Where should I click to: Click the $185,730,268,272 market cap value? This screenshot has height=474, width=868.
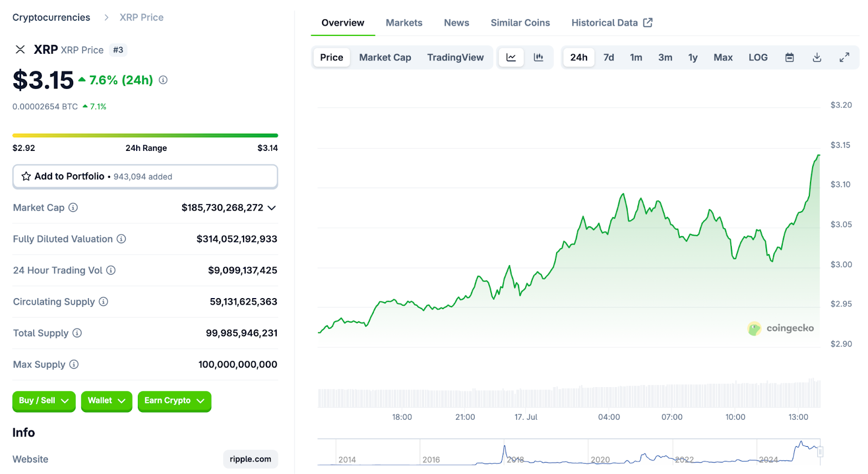222,207
